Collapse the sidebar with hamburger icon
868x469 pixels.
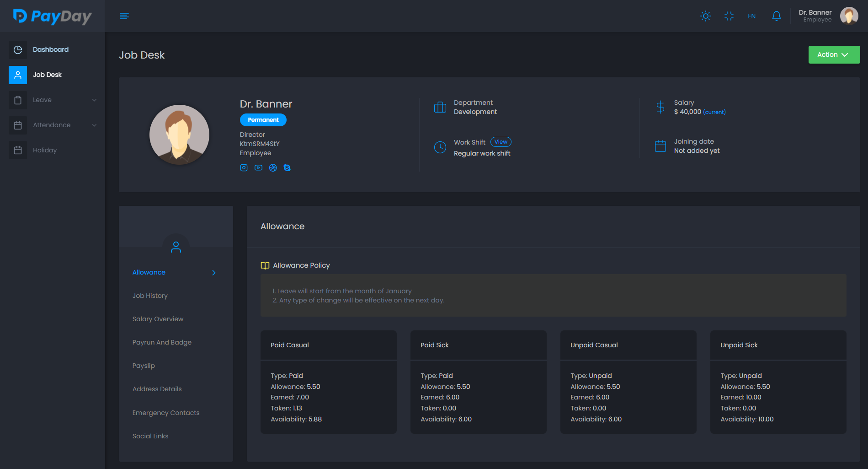[x=124, y=16]
